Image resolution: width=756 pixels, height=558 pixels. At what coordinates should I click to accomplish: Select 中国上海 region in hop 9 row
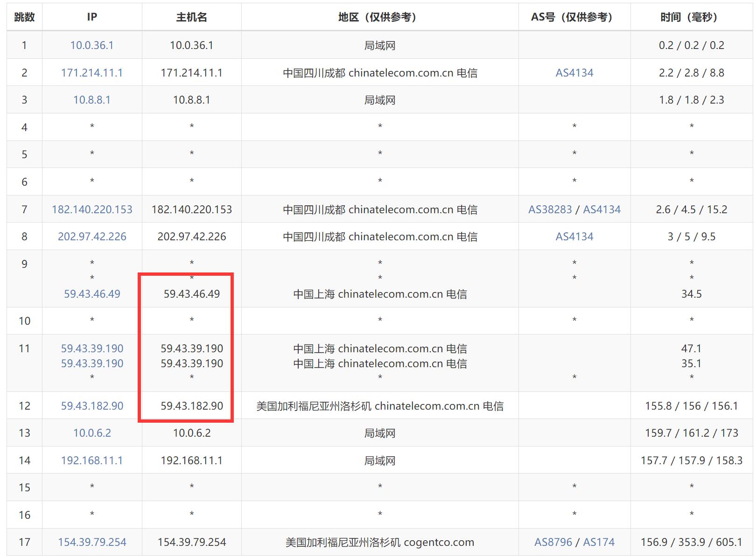pyautogui.click(x=380, y=294)
